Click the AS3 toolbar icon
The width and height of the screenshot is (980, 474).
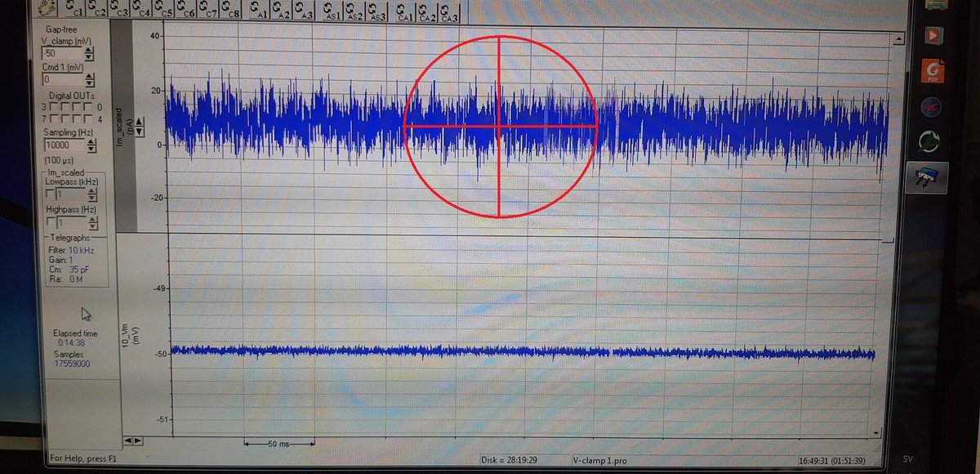(376, 11)
